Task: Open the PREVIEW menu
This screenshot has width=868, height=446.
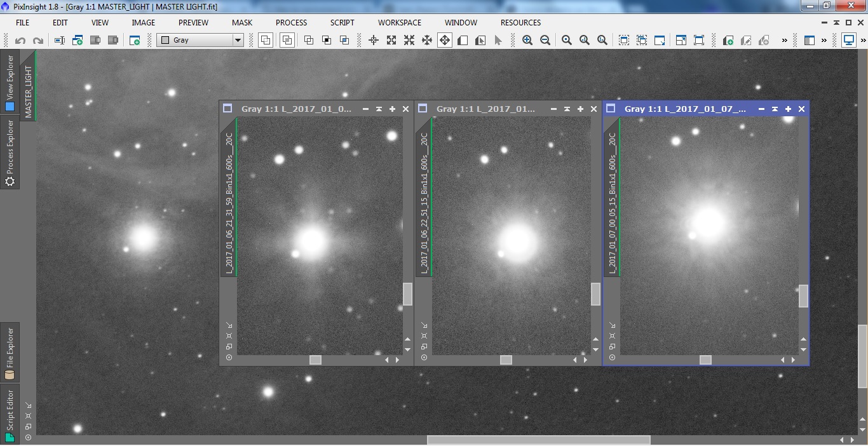Action: pyautogui.click(x=193, y=22)
